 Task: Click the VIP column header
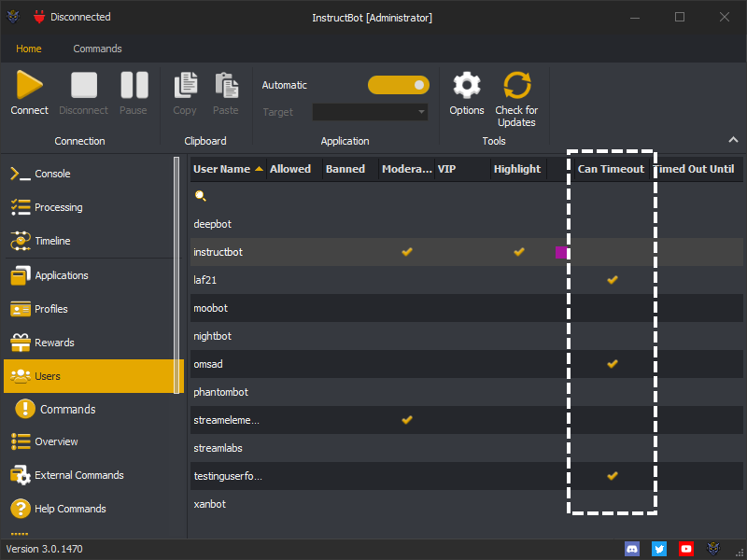coord(462,169)
